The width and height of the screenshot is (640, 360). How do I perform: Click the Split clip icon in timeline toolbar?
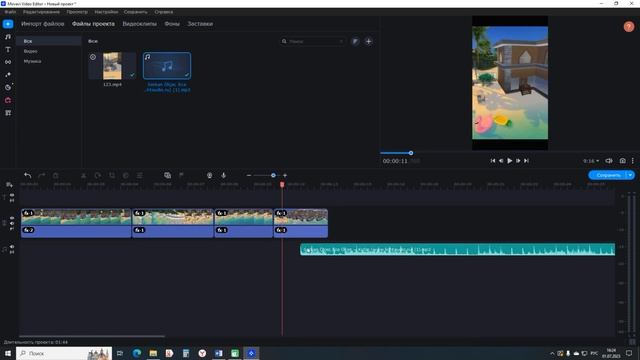pyautogui.click(x=84, y=176)
